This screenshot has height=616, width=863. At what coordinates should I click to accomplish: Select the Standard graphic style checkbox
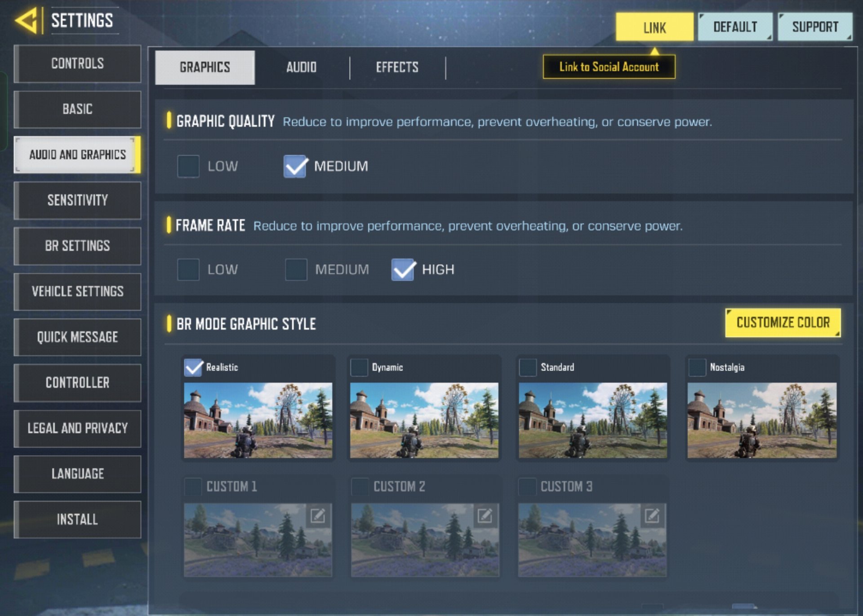528,367
